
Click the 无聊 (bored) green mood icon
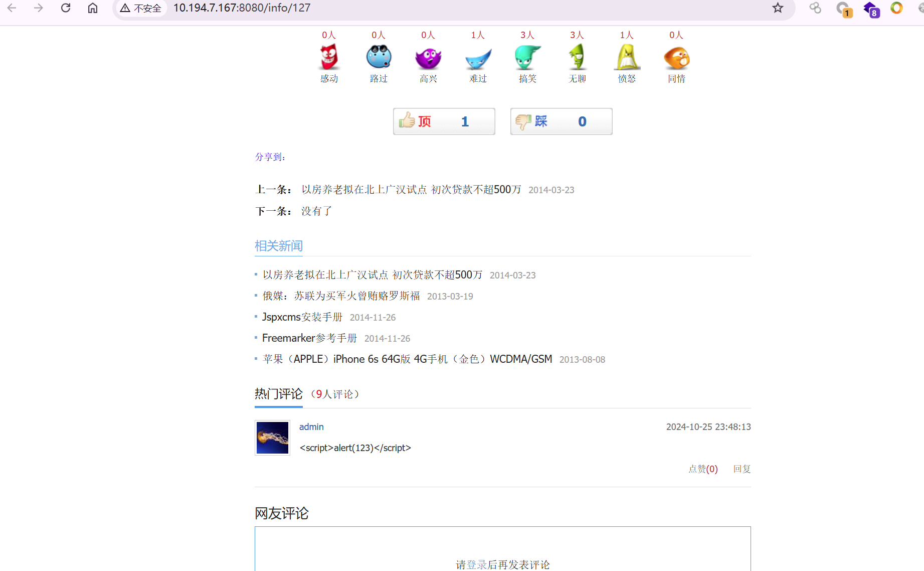pyautogui.click(x=577, y=57)
